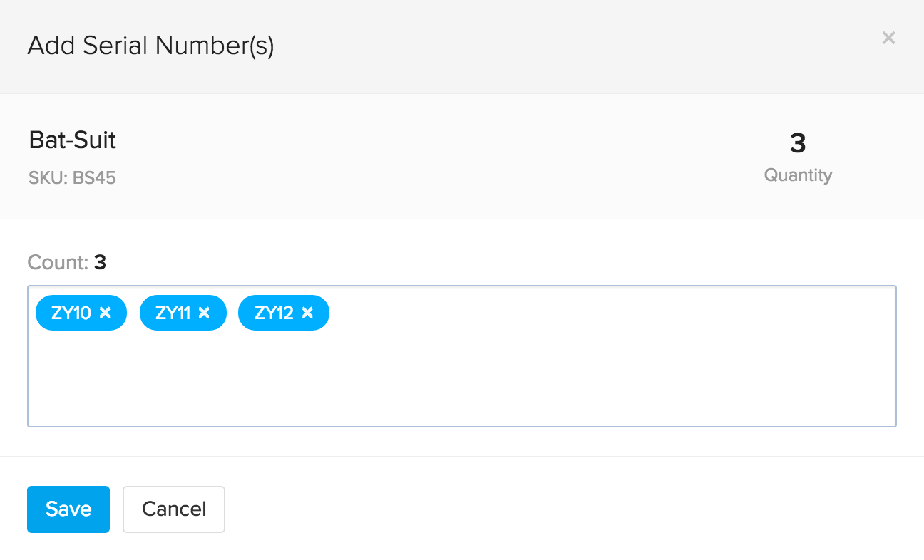Click the Count label text

coord(57,263)
